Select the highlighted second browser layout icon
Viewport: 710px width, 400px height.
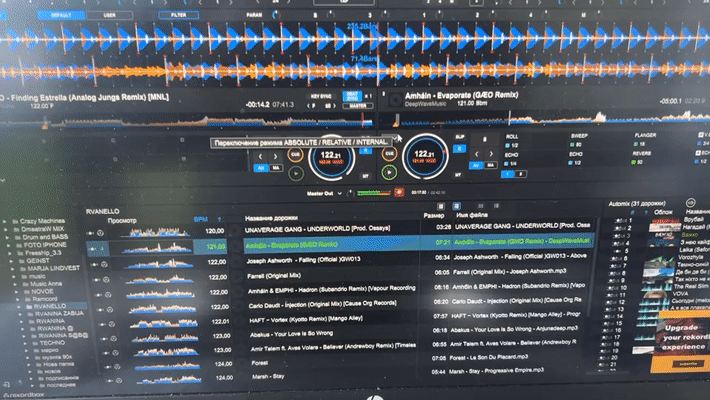pyautogui.click(x=456, y=206)
